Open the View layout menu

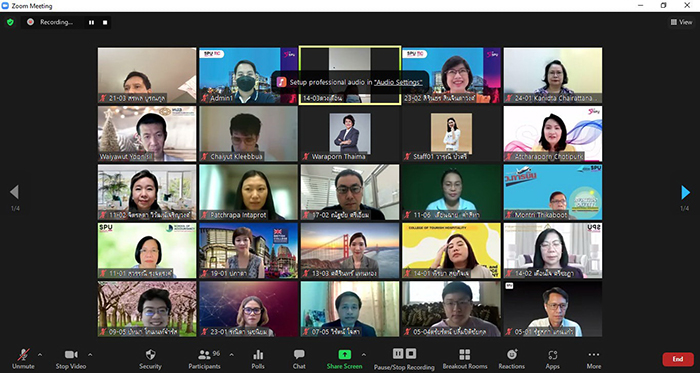pyautogui.click(x=681, y=22)
